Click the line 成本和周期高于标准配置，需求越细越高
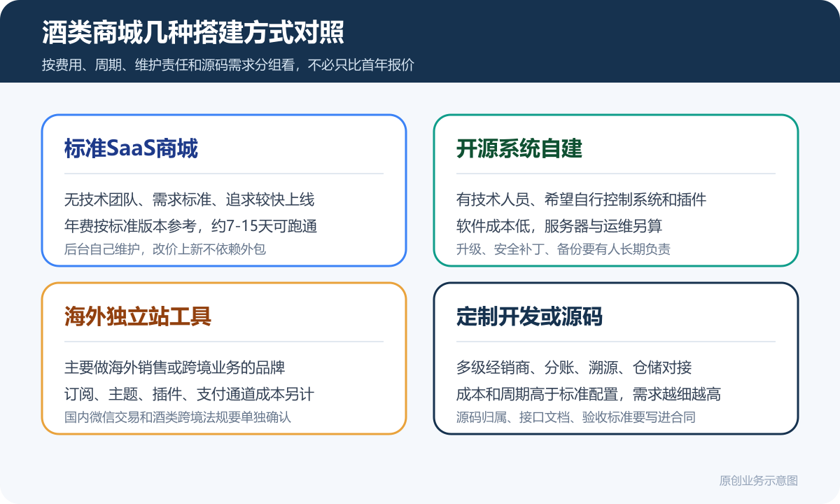The height and width of the screenshot is (504, 840). point(589,394)
